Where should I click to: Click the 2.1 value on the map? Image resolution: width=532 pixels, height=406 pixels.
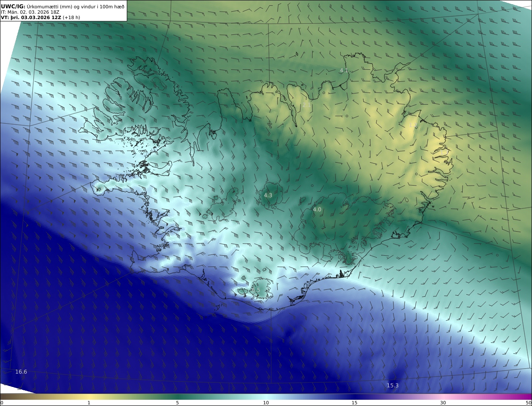point(306,105)
